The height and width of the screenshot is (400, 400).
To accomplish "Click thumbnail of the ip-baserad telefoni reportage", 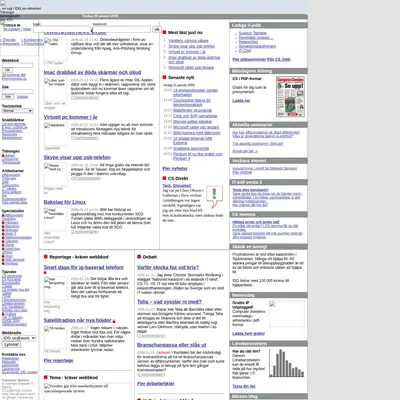I will 56,288.
